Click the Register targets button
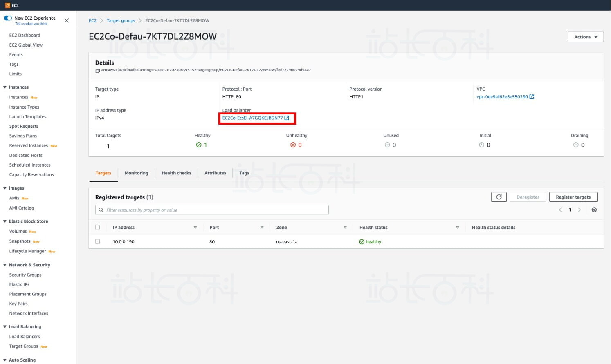 tap(573, 197)
